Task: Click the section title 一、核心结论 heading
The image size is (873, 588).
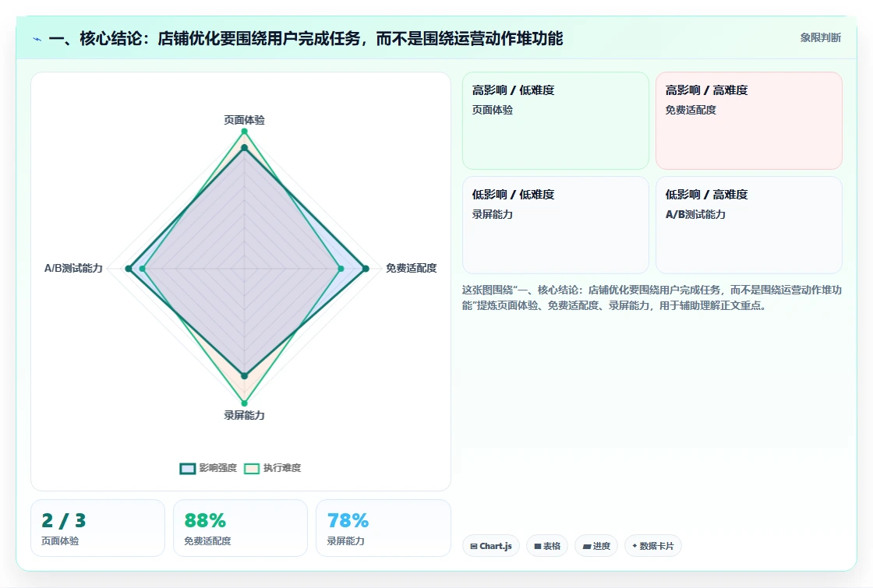Action: (306, 38)
